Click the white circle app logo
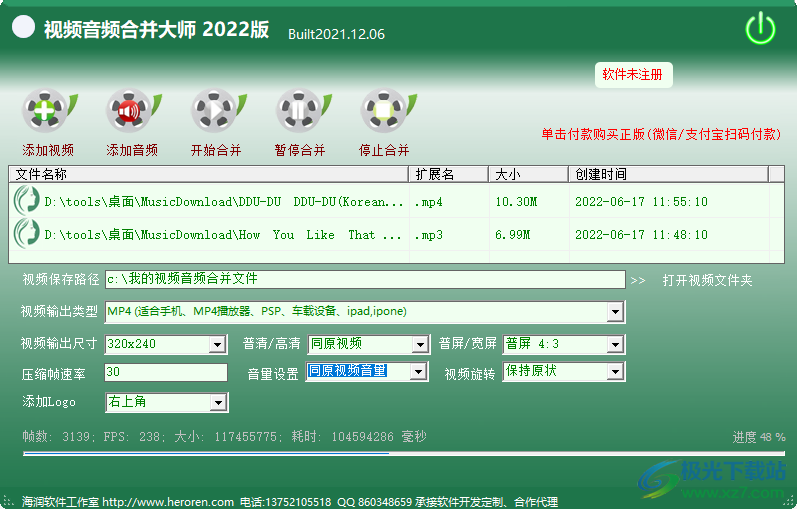This screenshot has height=509, width=797. 23,26
